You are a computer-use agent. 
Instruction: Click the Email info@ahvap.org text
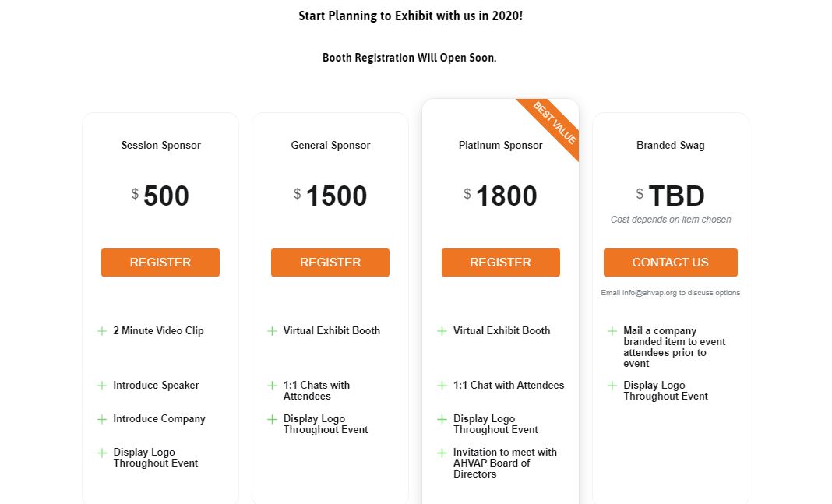point(670,293)
